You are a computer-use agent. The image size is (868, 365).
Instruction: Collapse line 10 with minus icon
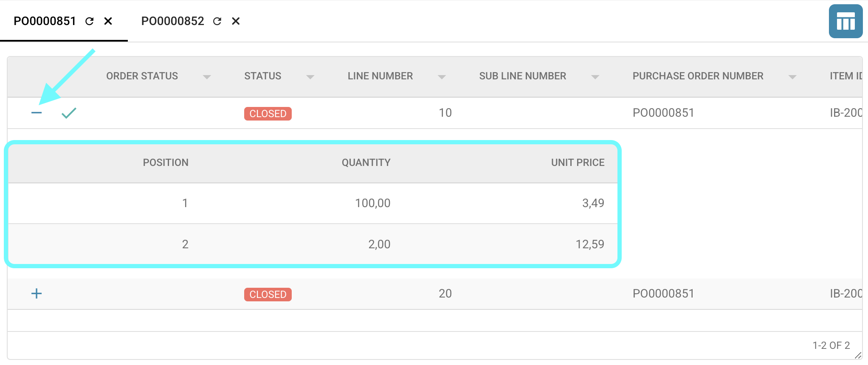click(37, 113)
